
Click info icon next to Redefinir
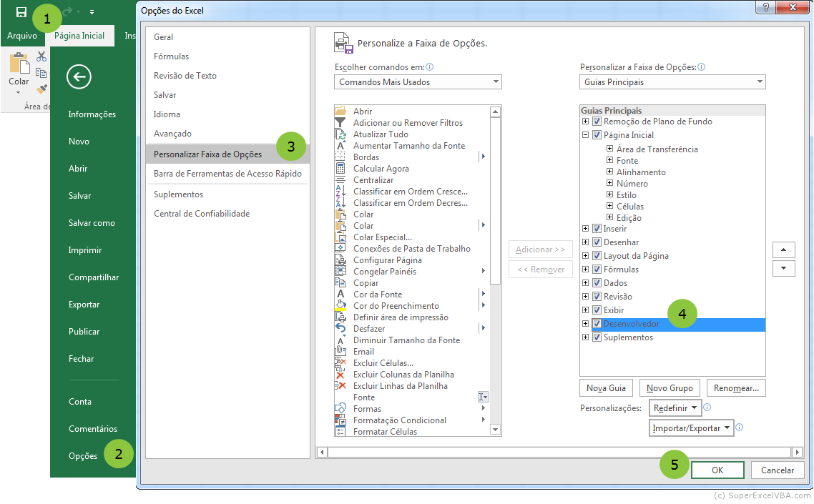coord(707,407)
